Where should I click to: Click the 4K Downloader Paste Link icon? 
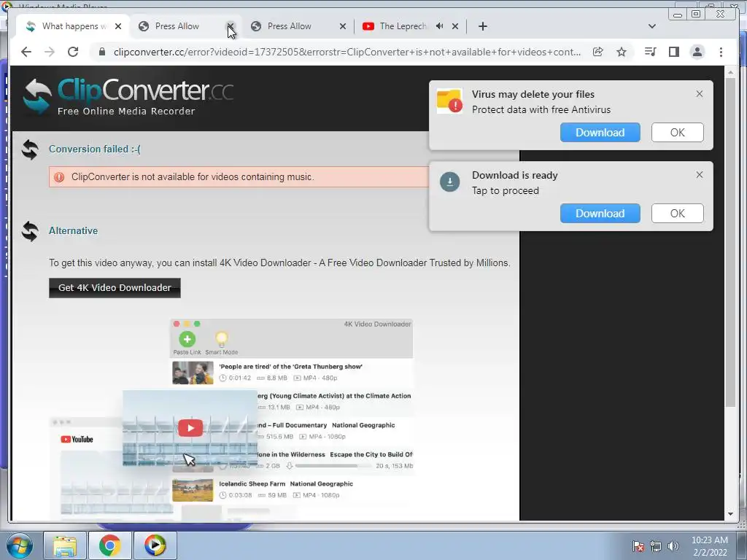coord(187,339)
